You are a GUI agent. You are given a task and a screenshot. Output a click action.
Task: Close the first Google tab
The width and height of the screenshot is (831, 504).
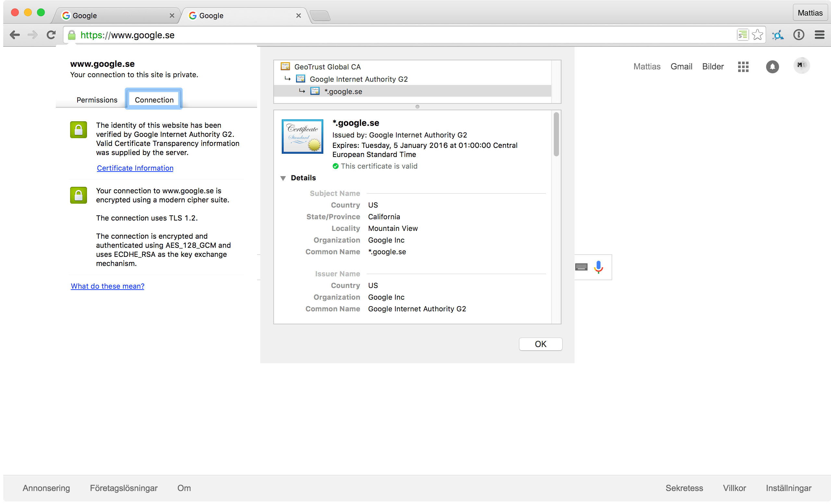172,16
